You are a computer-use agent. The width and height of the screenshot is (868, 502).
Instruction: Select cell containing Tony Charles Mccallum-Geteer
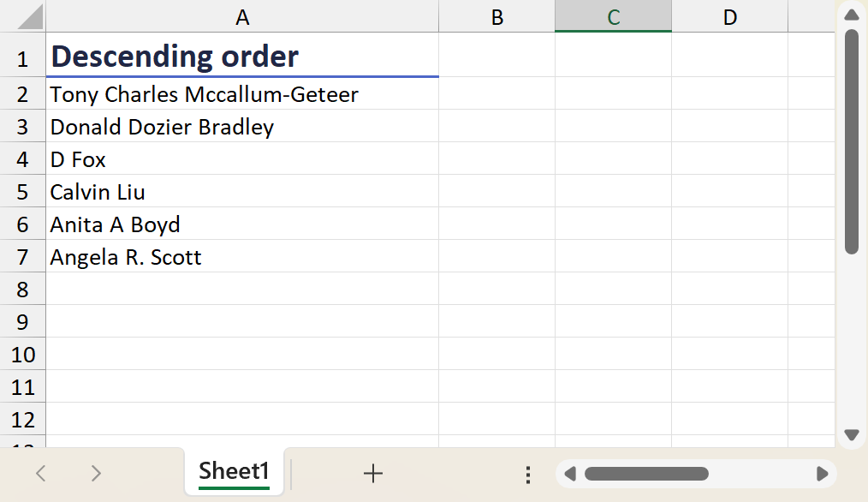(242, 94)
